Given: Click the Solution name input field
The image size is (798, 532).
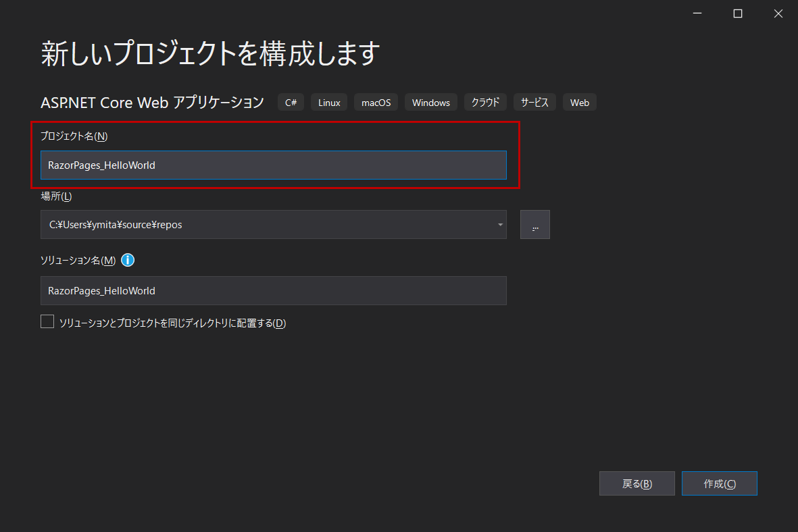Looking at the screenshot, I should click(x=273, y=290).
